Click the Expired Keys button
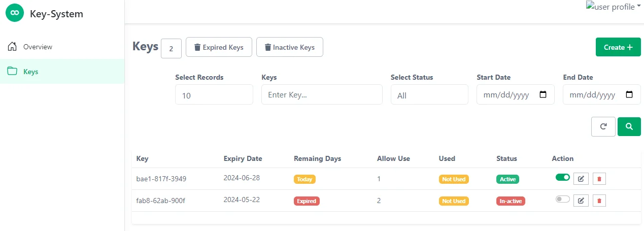Viewport: 644px width, 231px height. click(x=219, y=47)
